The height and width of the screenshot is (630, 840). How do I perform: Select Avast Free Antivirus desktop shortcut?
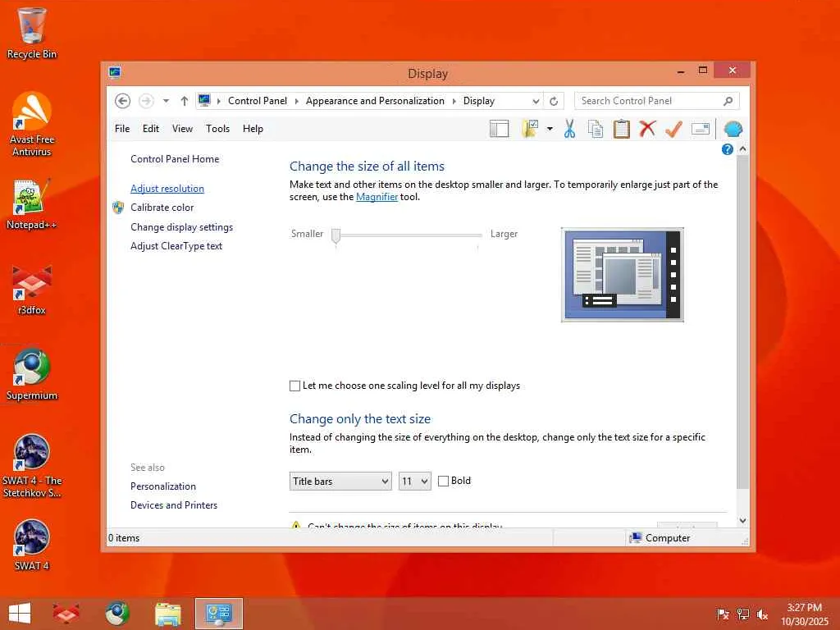point(32,125)
